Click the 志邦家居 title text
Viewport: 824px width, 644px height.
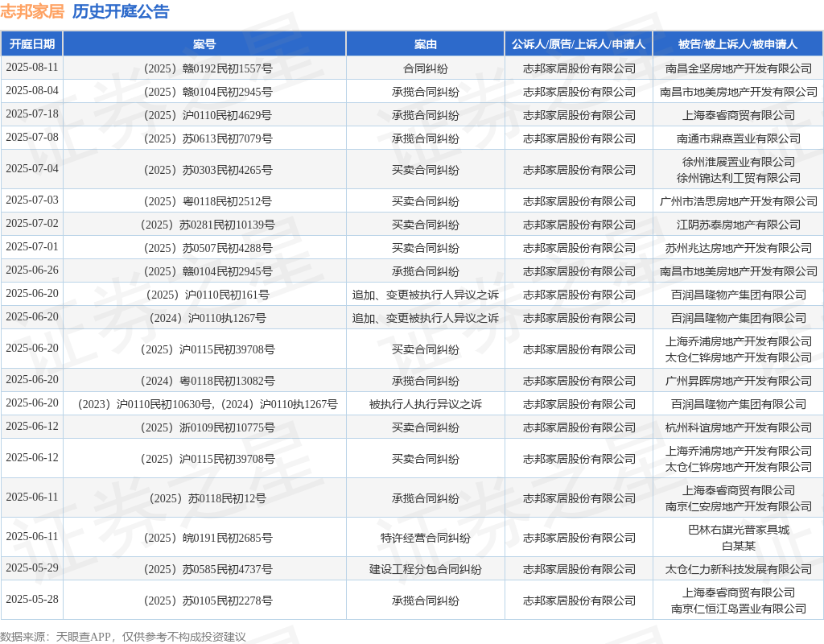tap(32, 11)
